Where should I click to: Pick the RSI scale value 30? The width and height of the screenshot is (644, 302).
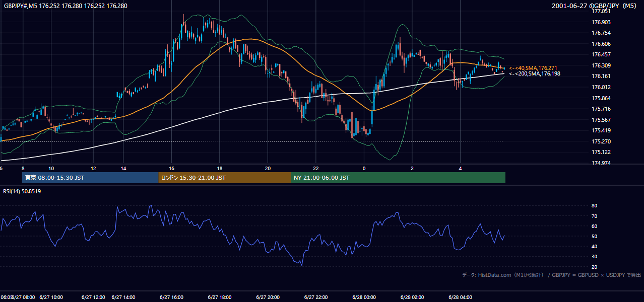click(595, 257)
